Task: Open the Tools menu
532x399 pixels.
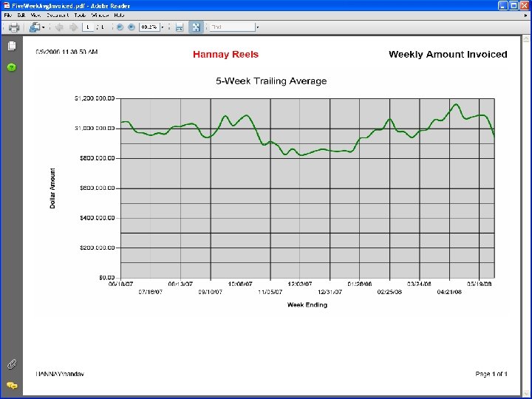Action: (80, 16)
